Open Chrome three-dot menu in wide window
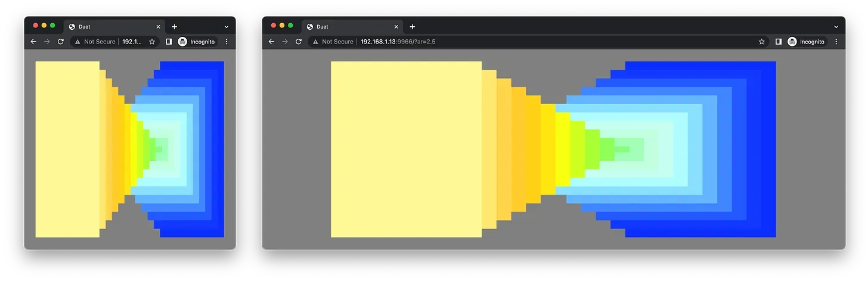The width and height of the screenshot is (868, 281). pyautogui.click(x=836, y=42)
